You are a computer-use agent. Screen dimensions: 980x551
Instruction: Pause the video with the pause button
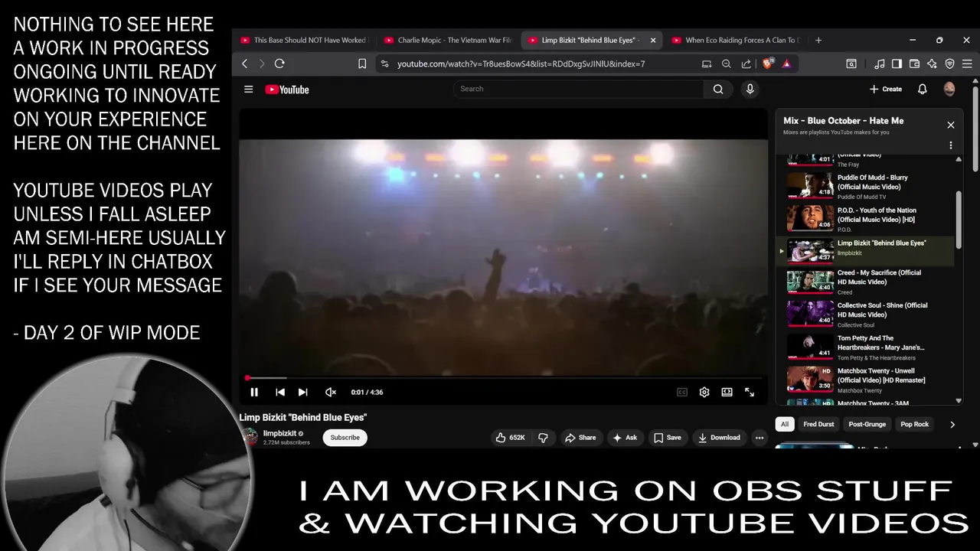[x=254, y=392]
